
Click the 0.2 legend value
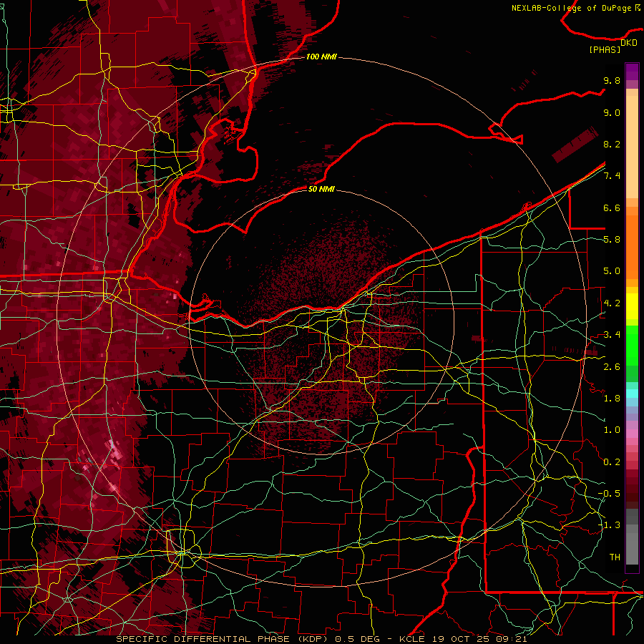[x=612, y=462]
